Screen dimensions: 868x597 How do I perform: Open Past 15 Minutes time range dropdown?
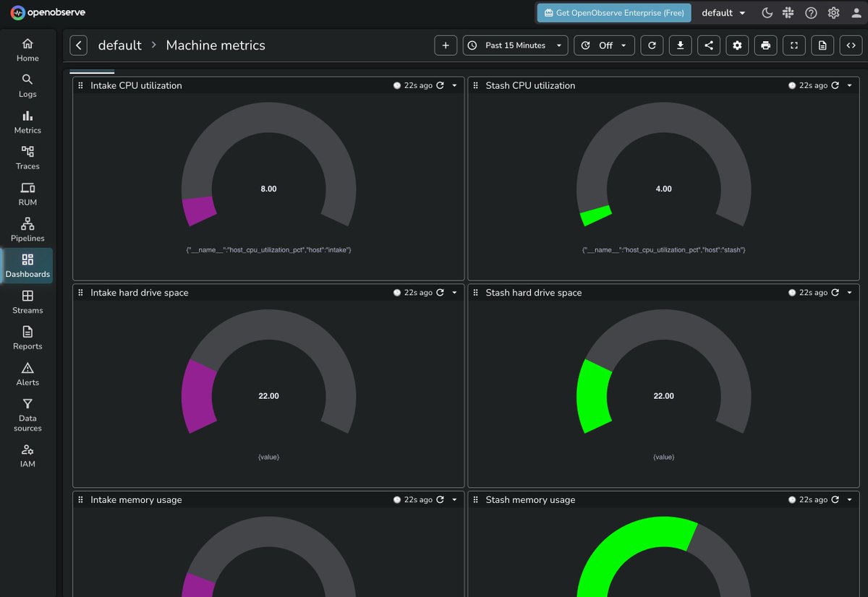pyautogui.click(x=516, y=46)
